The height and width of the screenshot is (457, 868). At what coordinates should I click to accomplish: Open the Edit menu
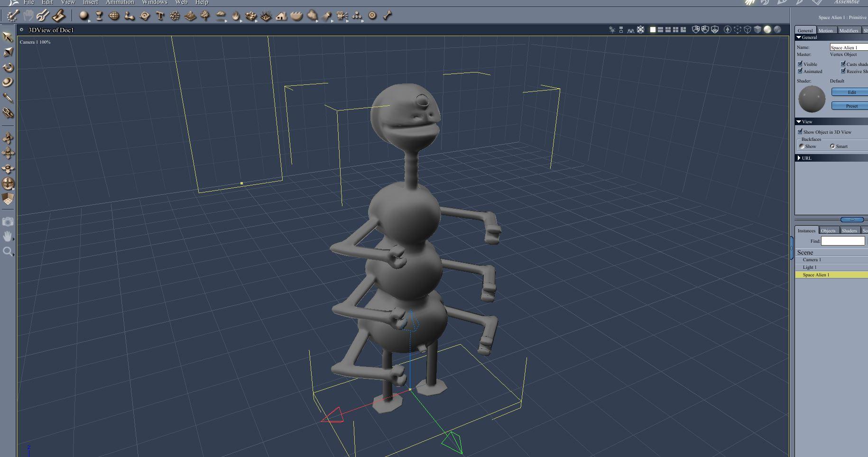point(47,2)
